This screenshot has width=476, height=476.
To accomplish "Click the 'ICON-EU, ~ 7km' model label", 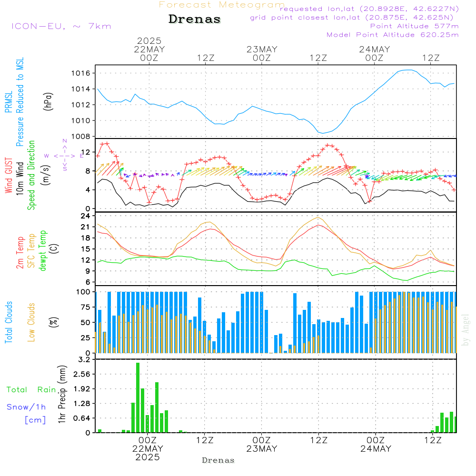I will click(61, 26).
